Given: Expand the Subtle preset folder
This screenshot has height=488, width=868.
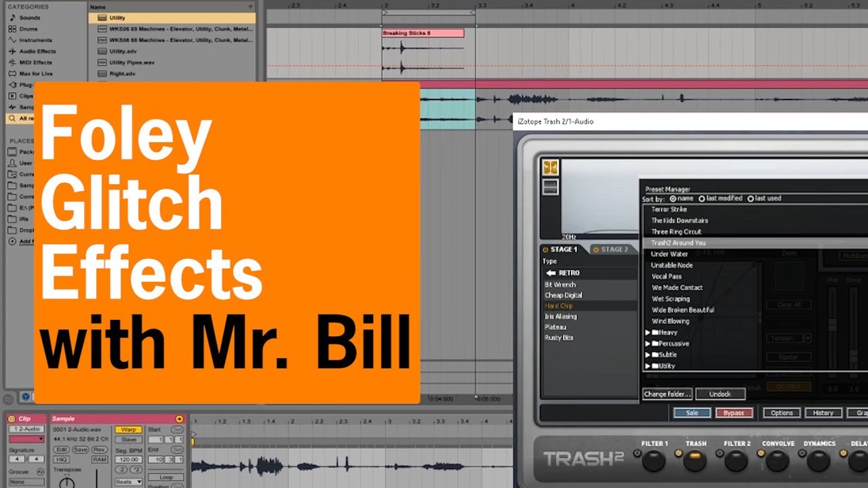Looking at the screenshot, I should pos(648,354).
